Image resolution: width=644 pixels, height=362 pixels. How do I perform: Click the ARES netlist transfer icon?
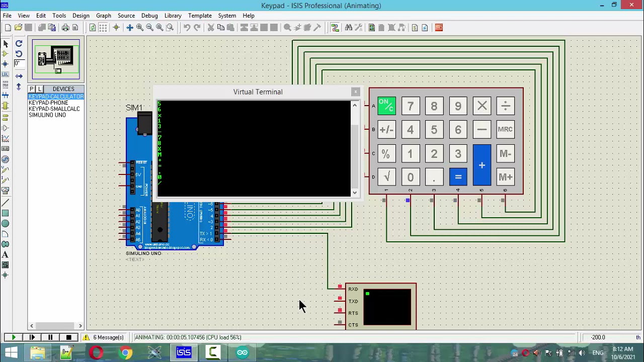click(x=439, y=28)
